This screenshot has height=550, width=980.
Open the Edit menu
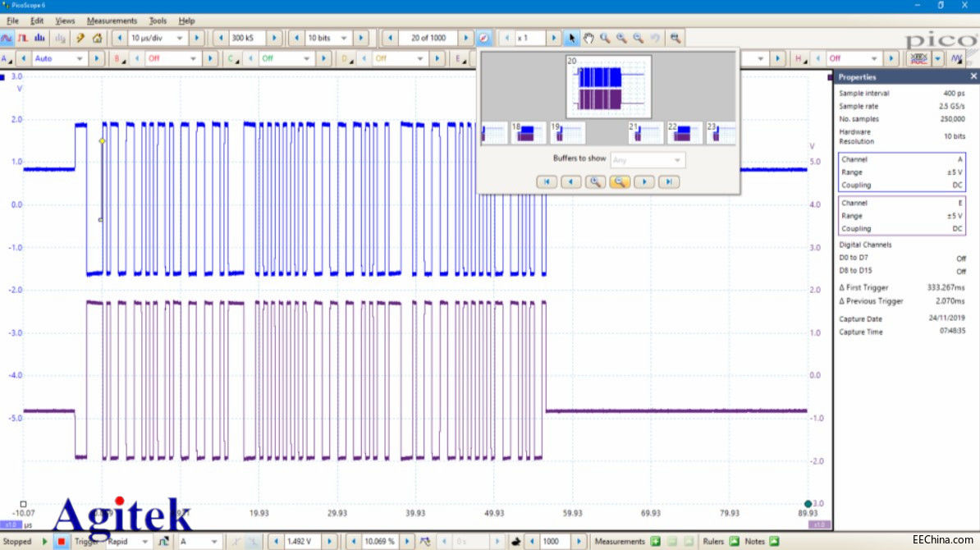tap(37, 21)
